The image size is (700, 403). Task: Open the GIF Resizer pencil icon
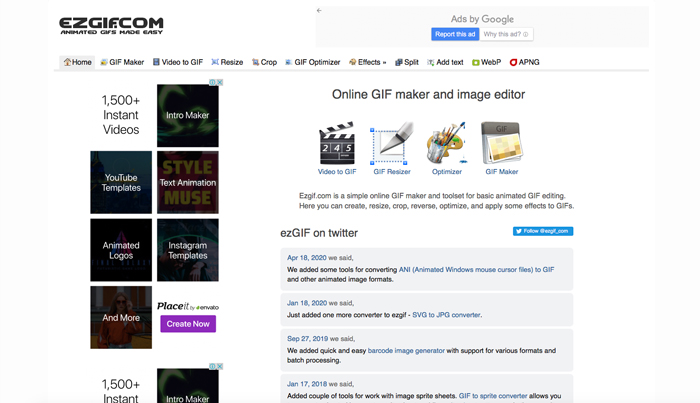click(x=392, y=143)
